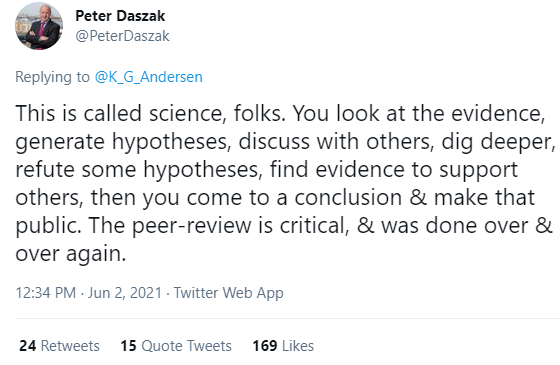
Task: Click the 'others, then you come' text line
Action: (275, 198)
